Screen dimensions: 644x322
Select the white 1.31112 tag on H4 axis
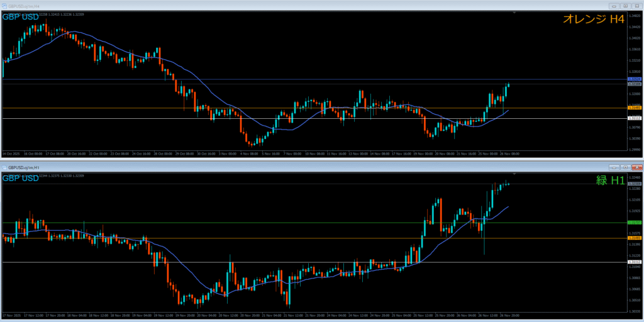(635, 118)
